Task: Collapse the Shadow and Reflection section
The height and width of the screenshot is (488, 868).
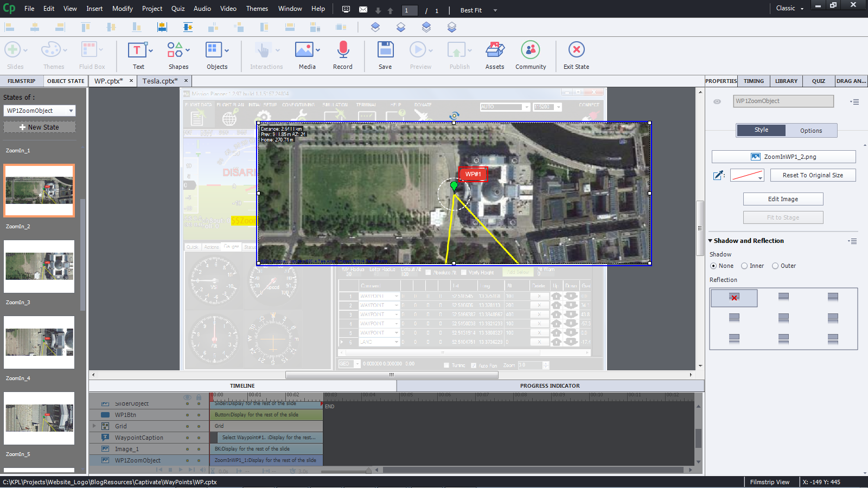Action: [x=711, y=241]
